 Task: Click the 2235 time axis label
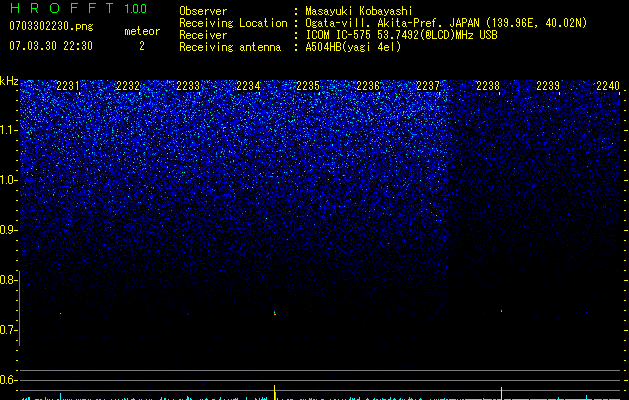(308, 86)
